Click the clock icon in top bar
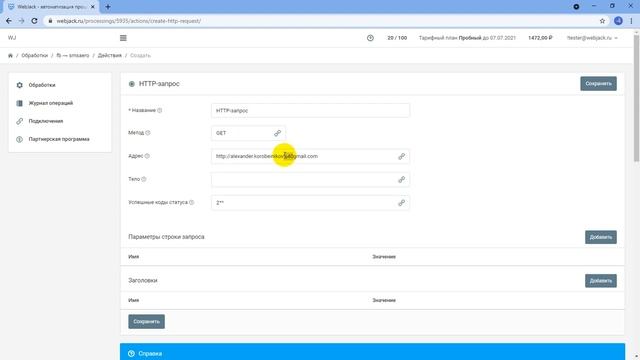Image resolution: width=640 pixels, height=360 pixels. (370, 38)
